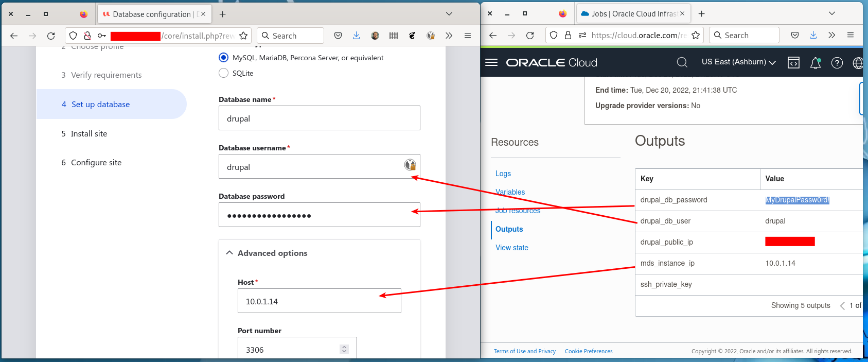Screen dimensions: 868x362
Task: Open the Logs resource link
Action: [503, 174]
